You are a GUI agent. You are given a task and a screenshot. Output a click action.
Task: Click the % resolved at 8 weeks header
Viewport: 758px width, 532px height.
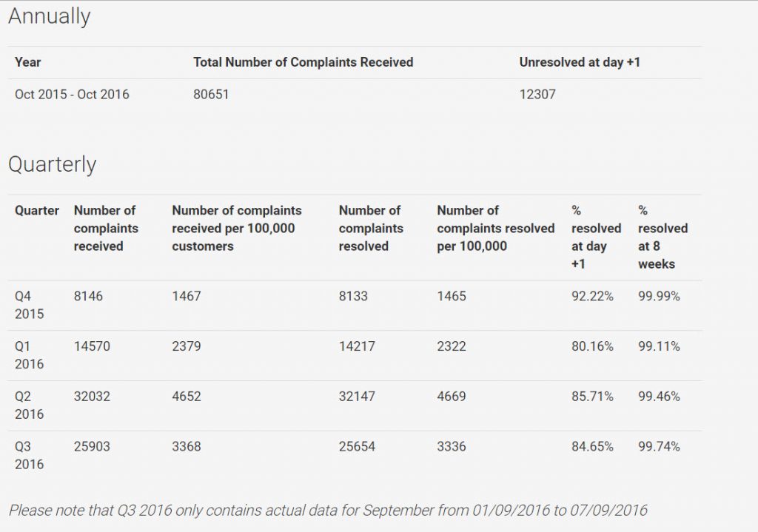(x=663, y=237)
